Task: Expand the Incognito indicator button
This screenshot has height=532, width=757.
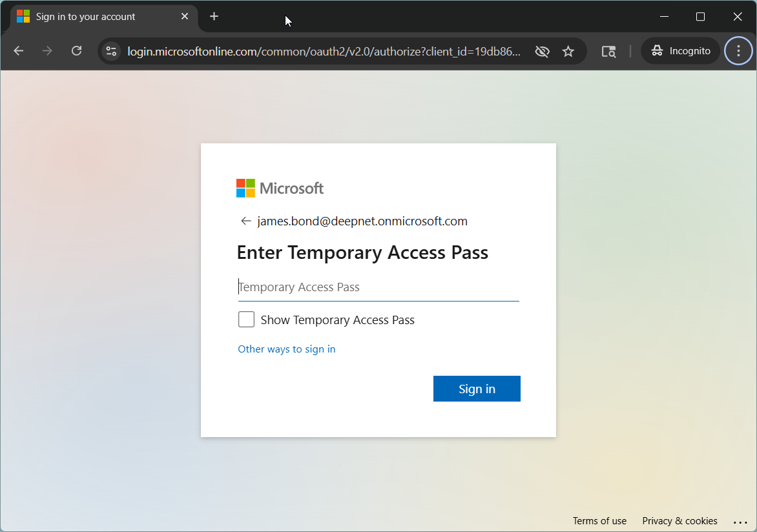Action: (x=681, y=51)
